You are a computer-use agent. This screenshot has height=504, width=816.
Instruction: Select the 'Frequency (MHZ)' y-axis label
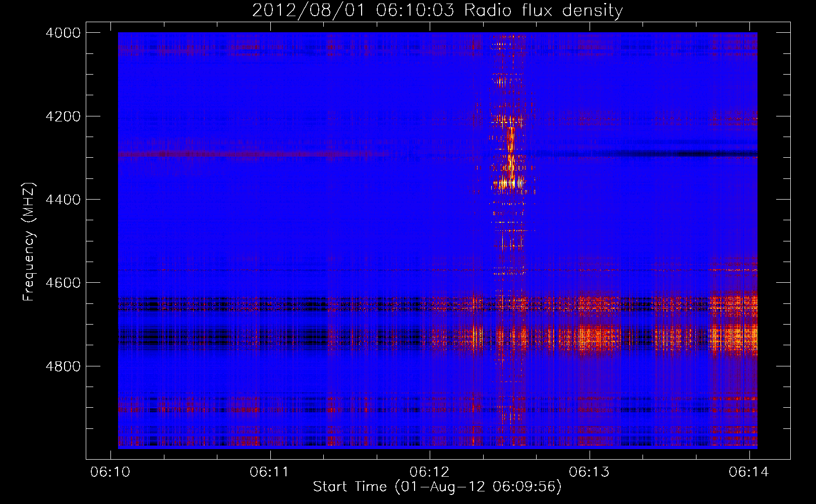click(29, 242)
